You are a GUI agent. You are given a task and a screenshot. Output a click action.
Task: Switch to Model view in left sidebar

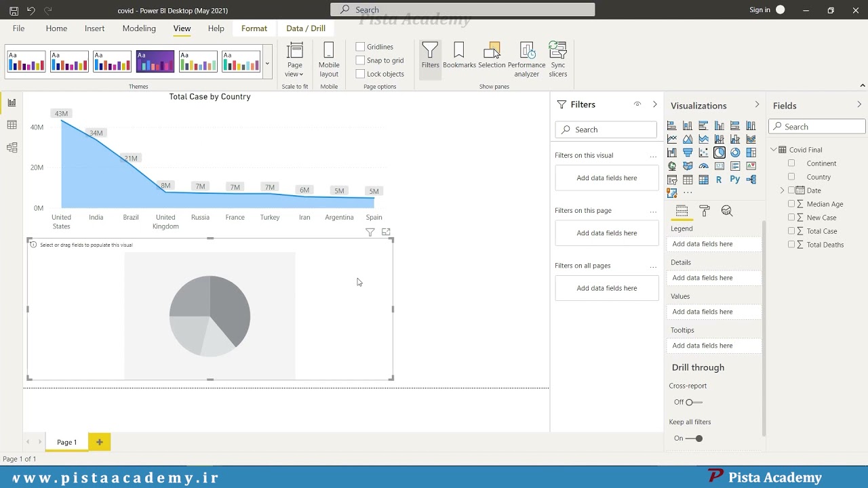pos(12,147)
